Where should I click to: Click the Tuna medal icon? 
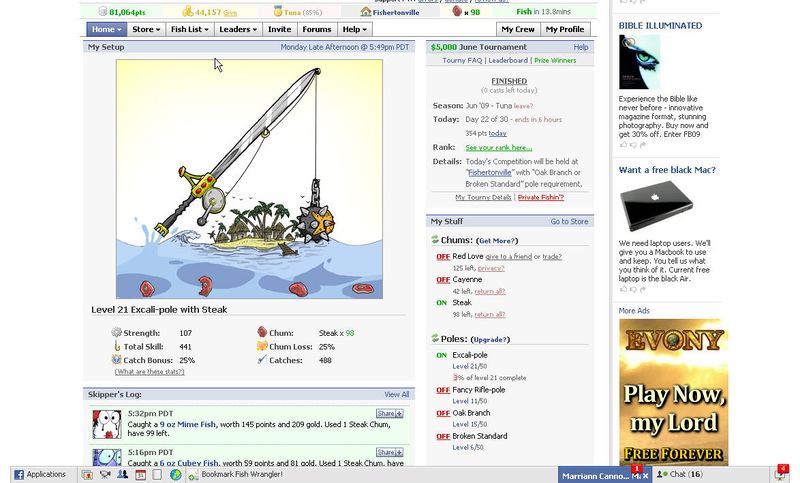pyautogui.click(x=278, y=11)
